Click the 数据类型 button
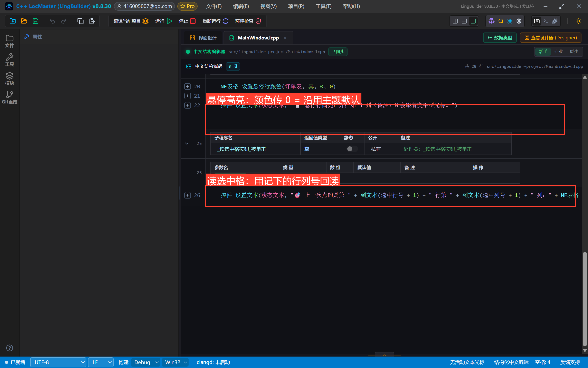 pyautogui.click(x=500, y=38)
